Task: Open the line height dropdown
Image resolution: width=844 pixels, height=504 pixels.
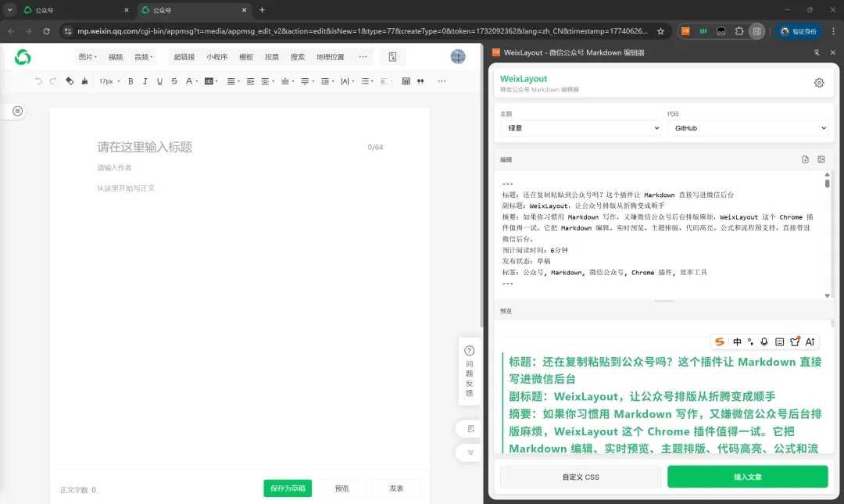Action: tap(327, 81)
